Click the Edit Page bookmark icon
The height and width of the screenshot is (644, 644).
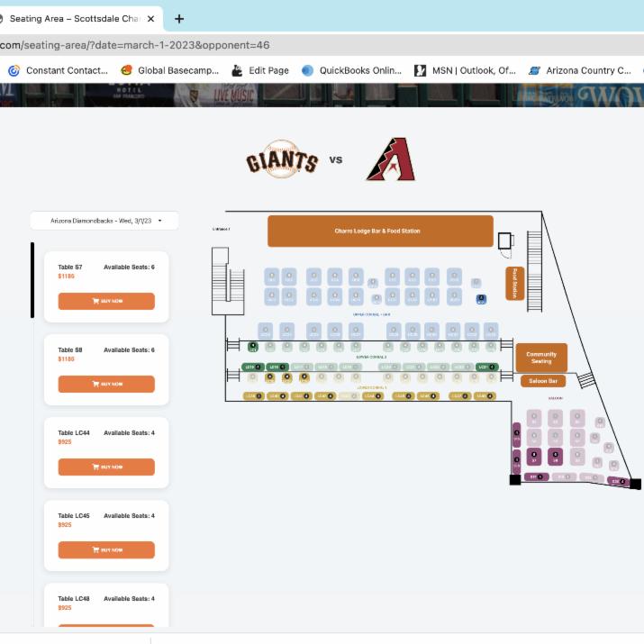point(237,70)
